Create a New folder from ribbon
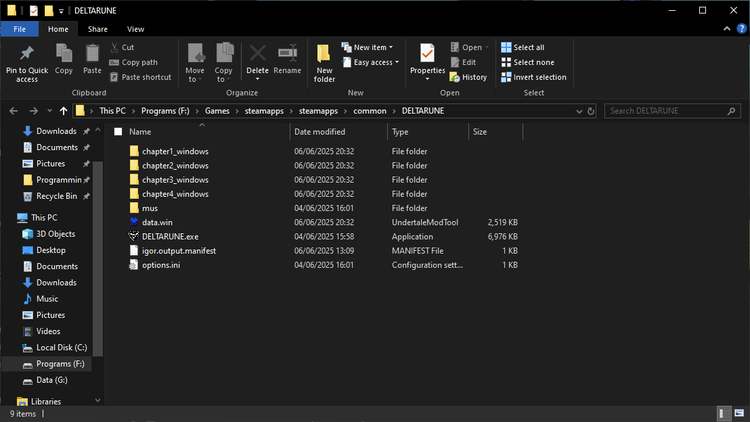 click(x=324, y=63)
